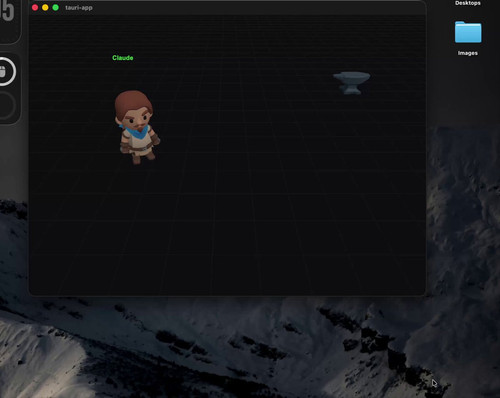Select the Images folder label text
500x398 pixels.
pos(468,53)
